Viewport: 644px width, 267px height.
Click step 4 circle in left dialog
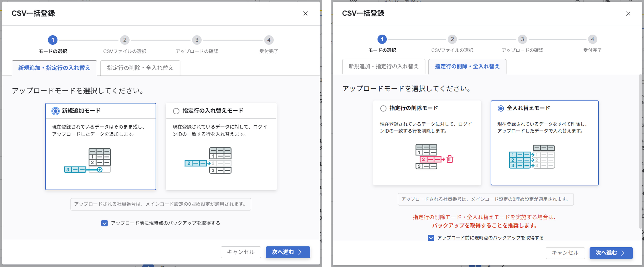tap(269, 40)
